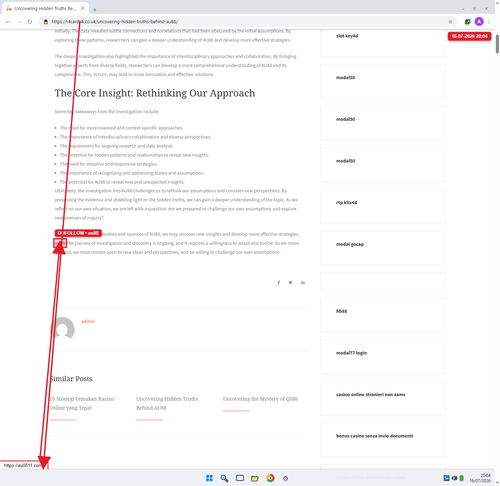Screen dimensions: 500x486
Task: Click the author's gray avatar image
Action: tap(62, 329)
